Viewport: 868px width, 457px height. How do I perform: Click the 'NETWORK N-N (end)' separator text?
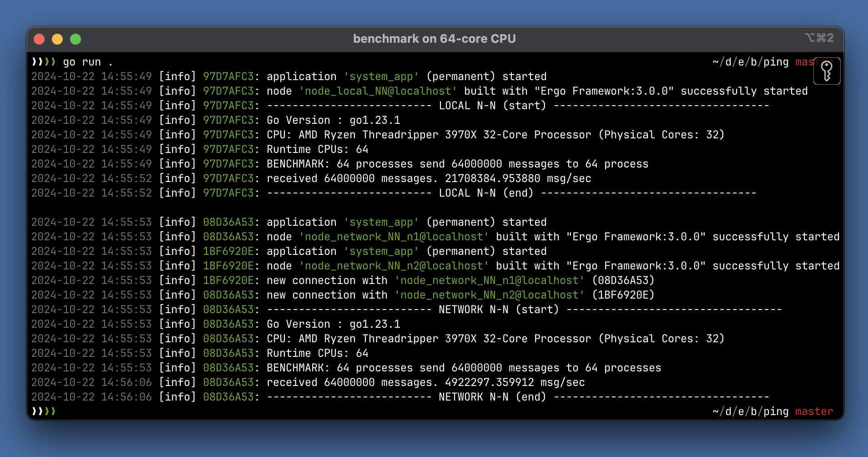[x=492, y=397]
